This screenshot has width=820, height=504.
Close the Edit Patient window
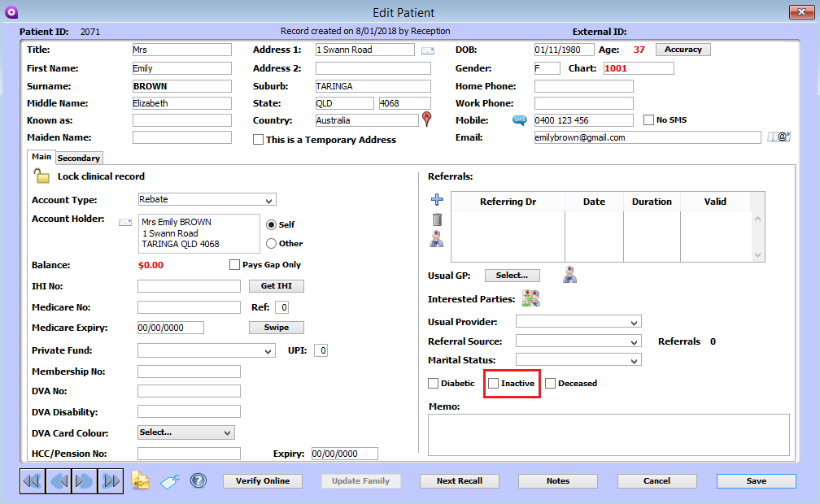pyautogui.click(x=801, y=11)
